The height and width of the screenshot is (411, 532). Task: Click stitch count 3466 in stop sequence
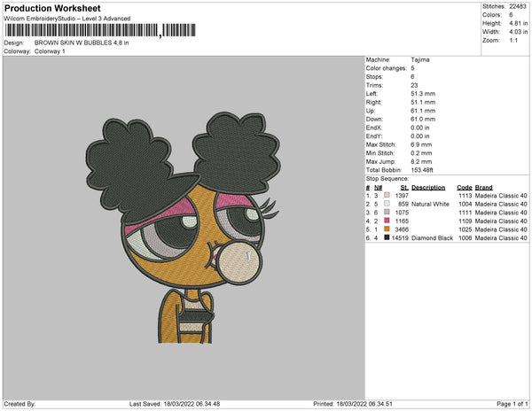pyautogui.click(x=402, y=229)
